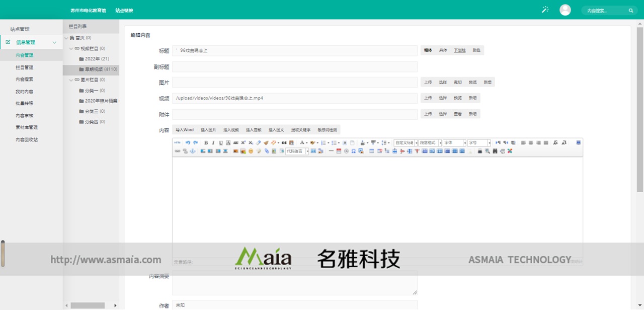This screenshot has width=644, height=310.
Task: Collapse 信息管理 sidebar section chevron
Action: (54, 43)
